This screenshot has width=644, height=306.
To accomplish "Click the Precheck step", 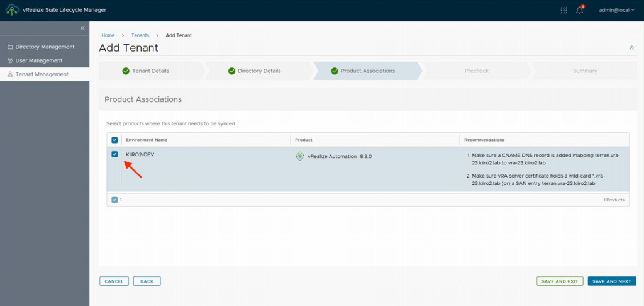I will tap(477, 71).
